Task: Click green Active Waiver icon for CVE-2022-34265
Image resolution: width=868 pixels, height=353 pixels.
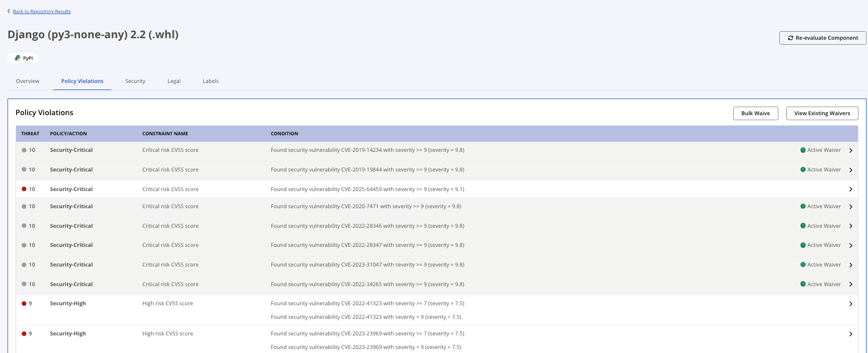Action: (803, 284)
